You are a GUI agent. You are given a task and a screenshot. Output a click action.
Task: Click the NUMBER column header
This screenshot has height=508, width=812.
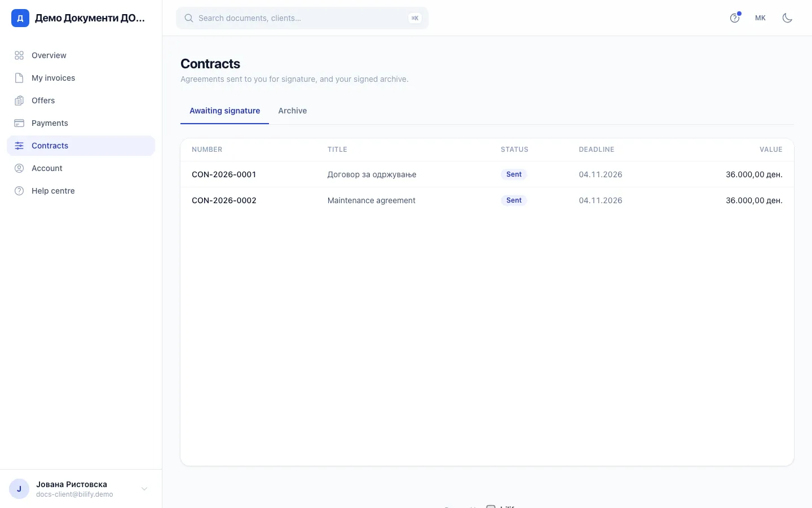click(x=207, y=150)
